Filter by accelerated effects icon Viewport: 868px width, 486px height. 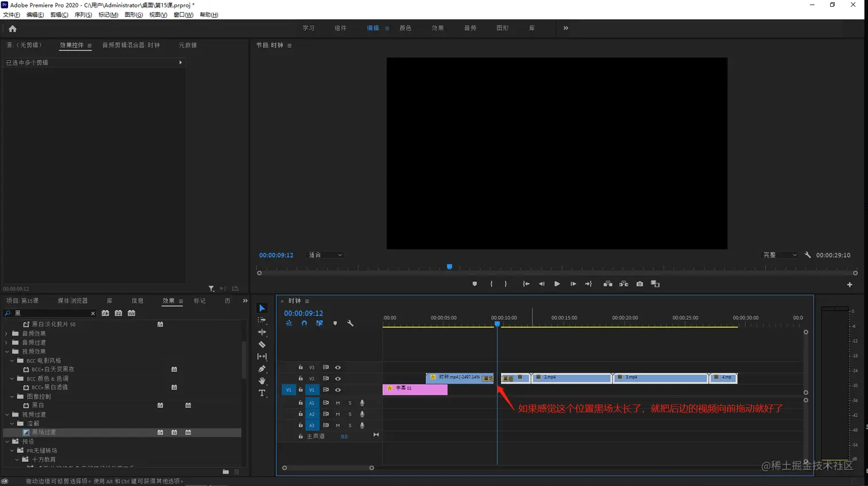105,313
